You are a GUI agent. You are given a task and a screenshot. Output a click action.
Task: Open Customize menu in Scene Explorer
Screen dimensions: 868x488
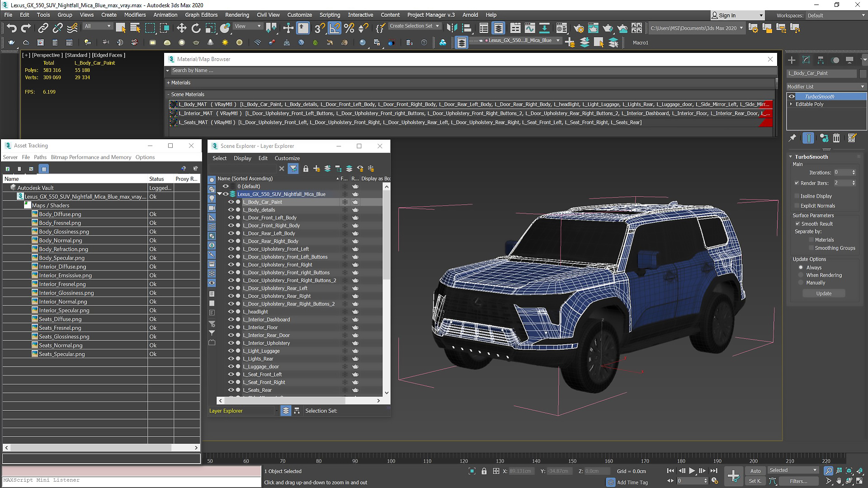[287, 158]
